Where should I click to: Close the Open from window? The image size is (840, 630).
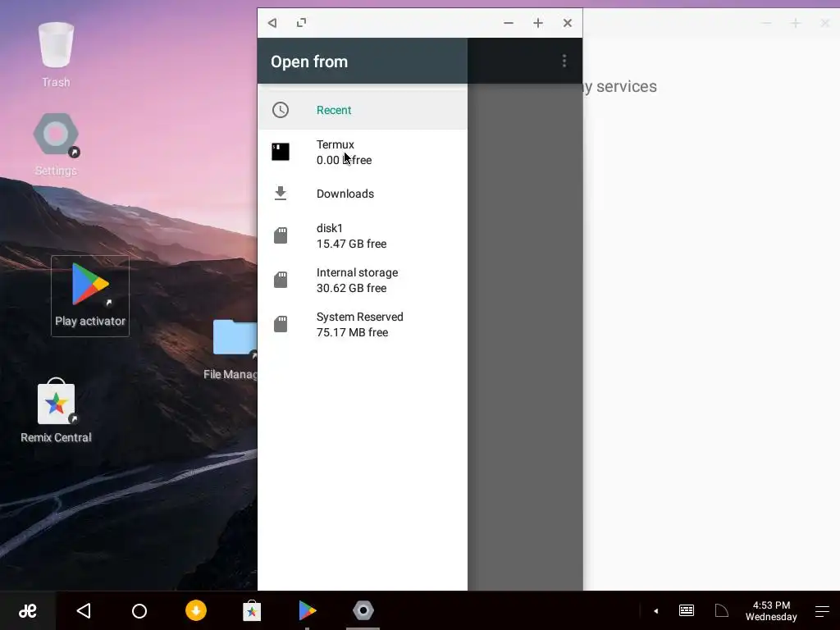(x=568, y=23)
